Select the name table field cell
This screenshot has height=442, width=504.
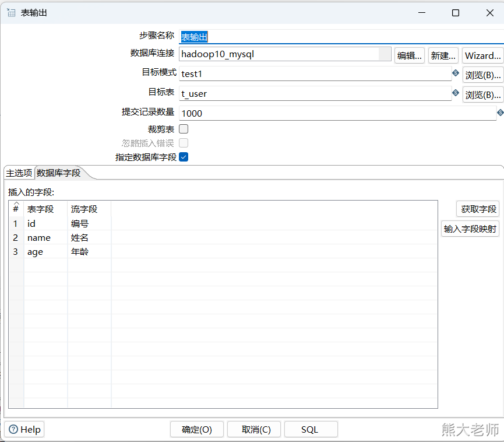click(45, 237)
